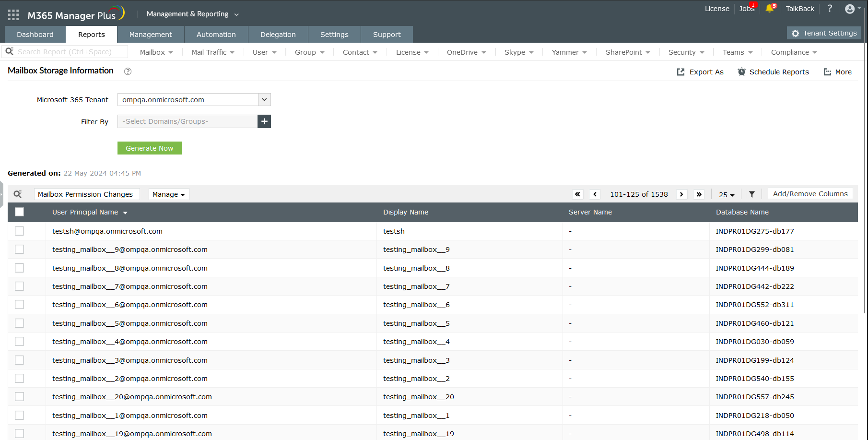Check the box for testsh@ompqa.onmicrosoft.com
Image resolution: width=868 pixels, height=440 pixels.
(19, 231)
